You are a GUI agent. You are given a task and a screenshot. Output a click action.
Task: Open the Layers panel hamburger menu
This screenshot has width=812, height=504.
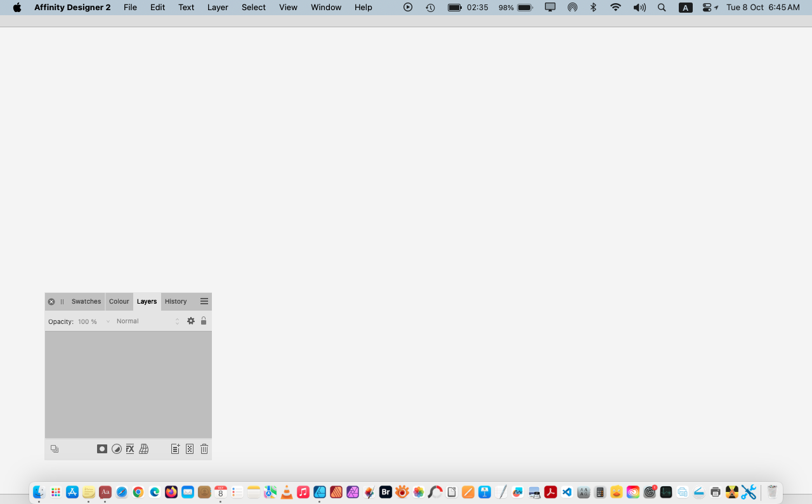coord(204,301)
